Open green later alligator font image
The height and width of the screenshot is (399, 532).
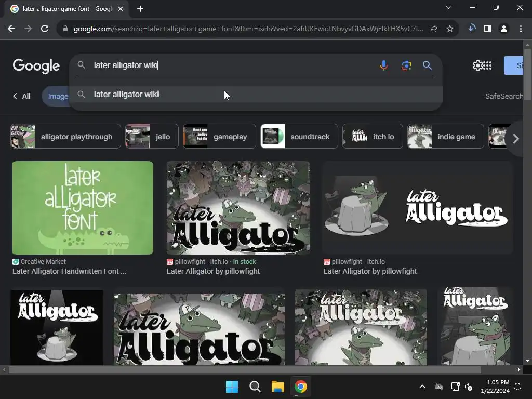(83, 208)
